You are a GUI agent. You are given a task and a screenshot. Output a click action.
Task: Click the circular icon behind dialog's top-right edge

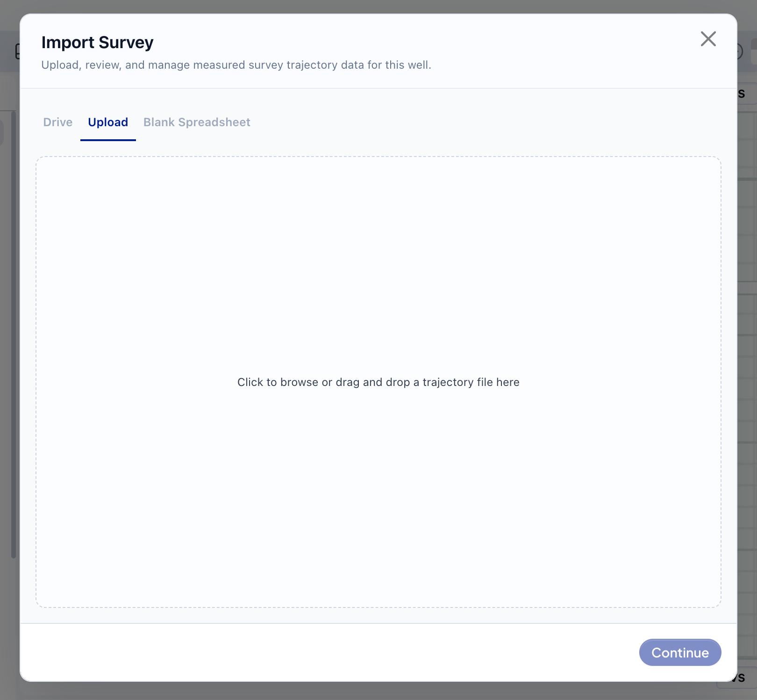point(740,51)
